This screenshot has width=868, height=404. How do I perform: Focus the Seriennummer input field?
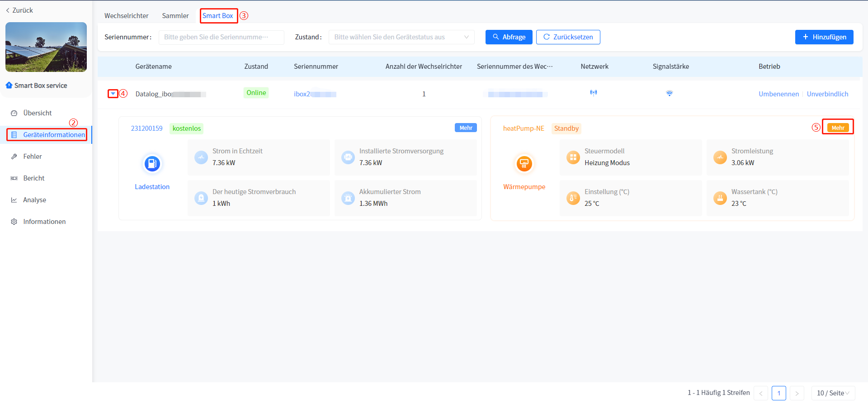coord(222,37)
